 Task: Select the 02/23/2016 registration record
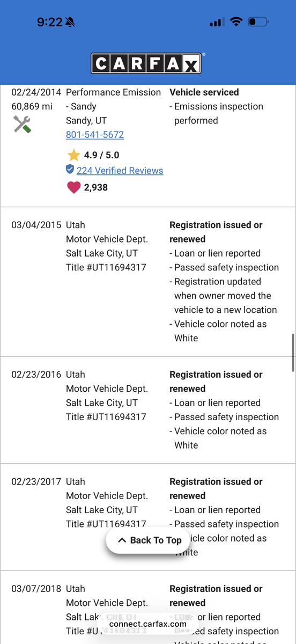point(148,410)
